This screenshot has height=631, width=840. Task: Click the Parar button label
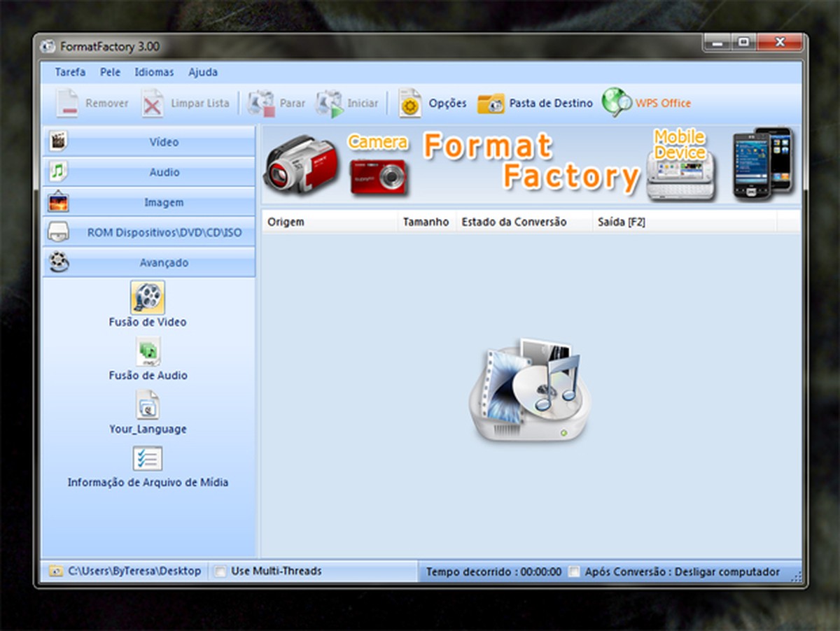pyautogui.click(x=293, y=103)
